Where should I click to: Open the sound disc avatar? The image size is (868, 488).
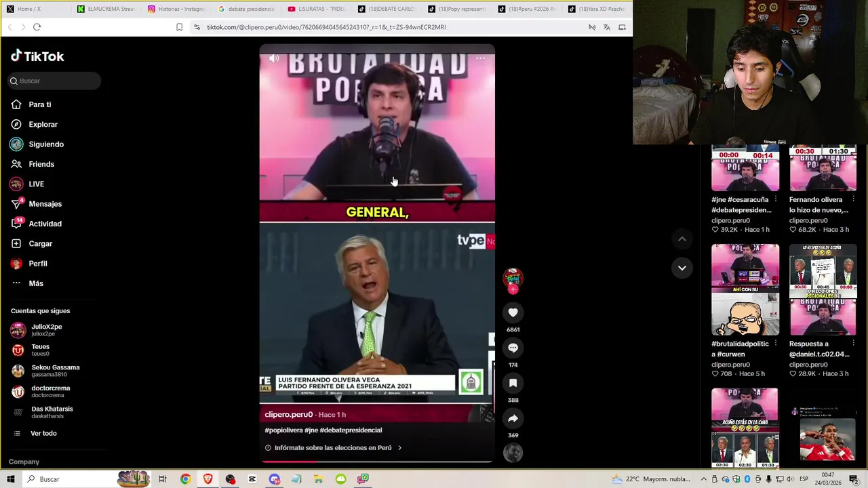click(513, 453)
